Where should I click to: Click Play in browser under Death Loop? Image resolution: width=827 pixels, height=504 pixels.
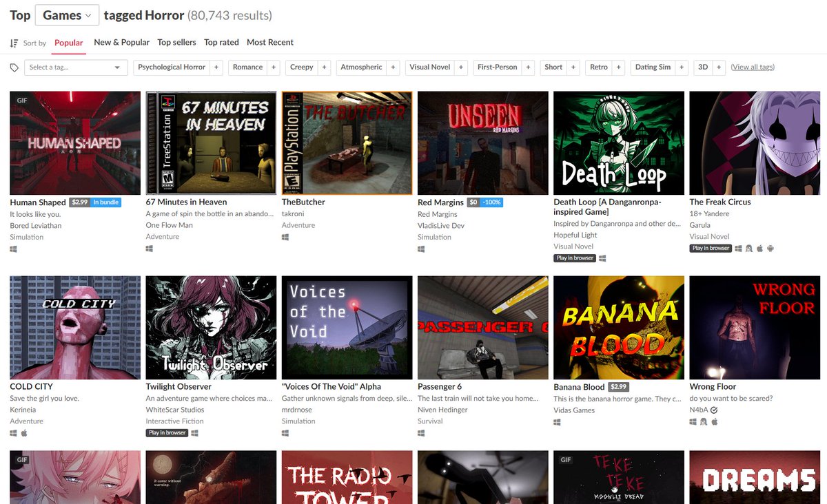(x=575, y=258)
